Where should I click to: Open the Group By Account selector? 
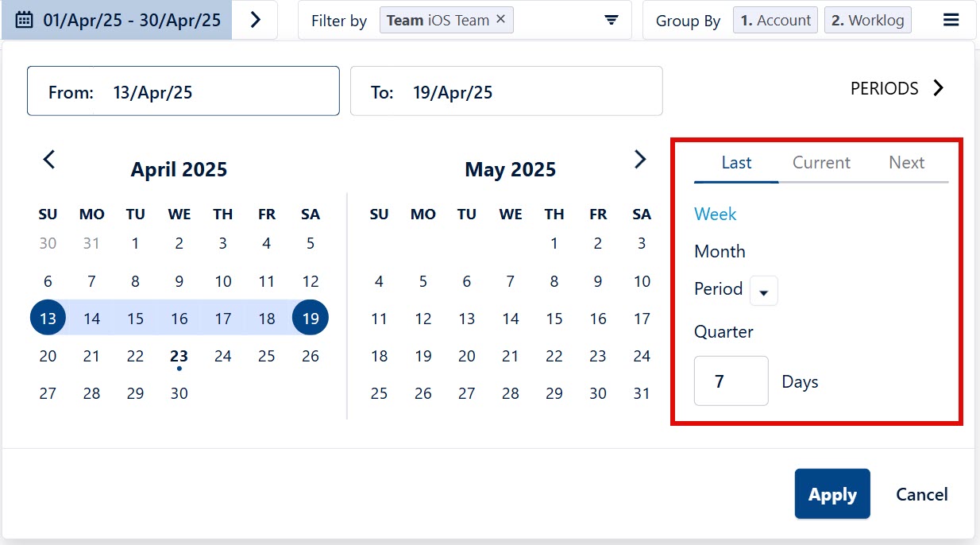(774, 19)
